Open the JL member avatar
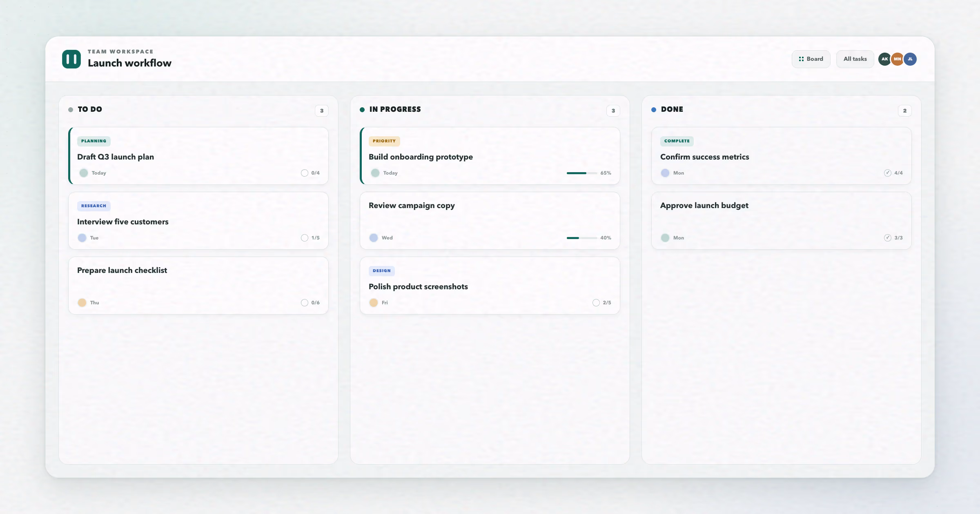Screen dimensions: 980x514 (910, 59)
